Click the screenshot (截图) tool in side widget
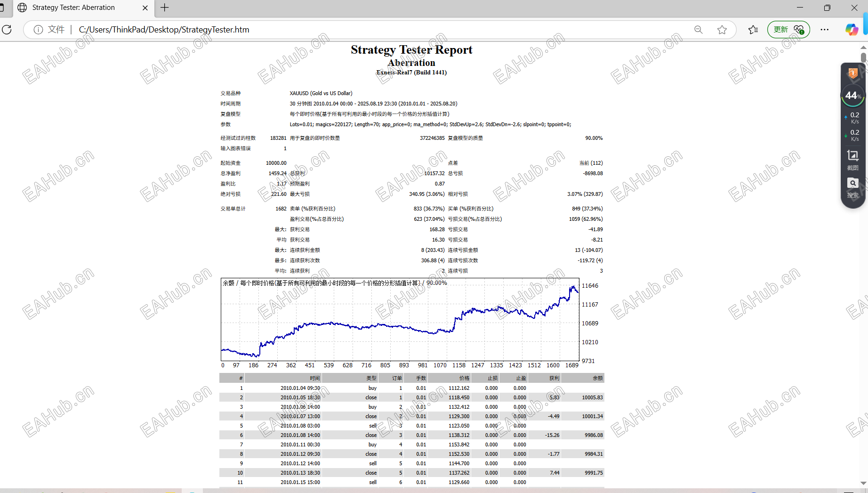The height and width of the screenshot is (493, 868). [x=852, y=160]
